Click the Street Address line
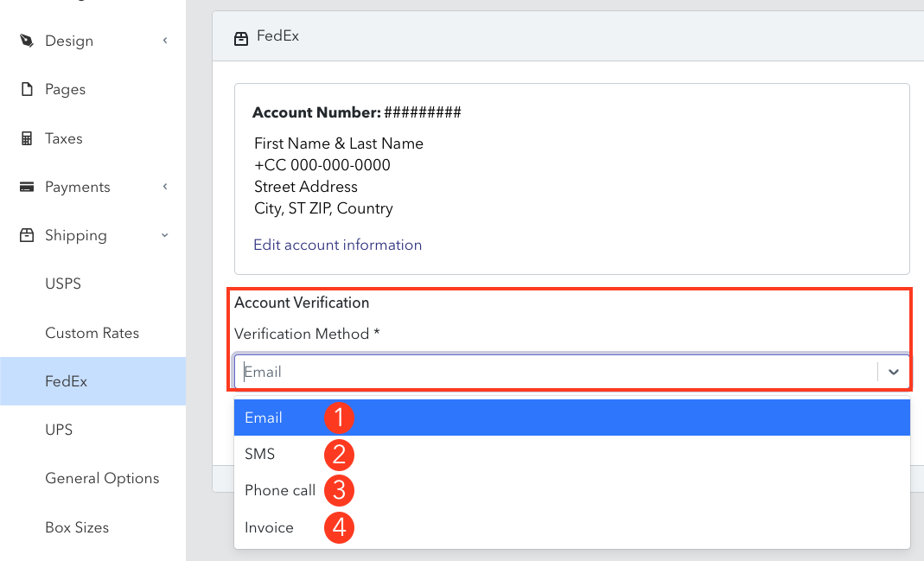924x561 pixels. tap(306, 187)
